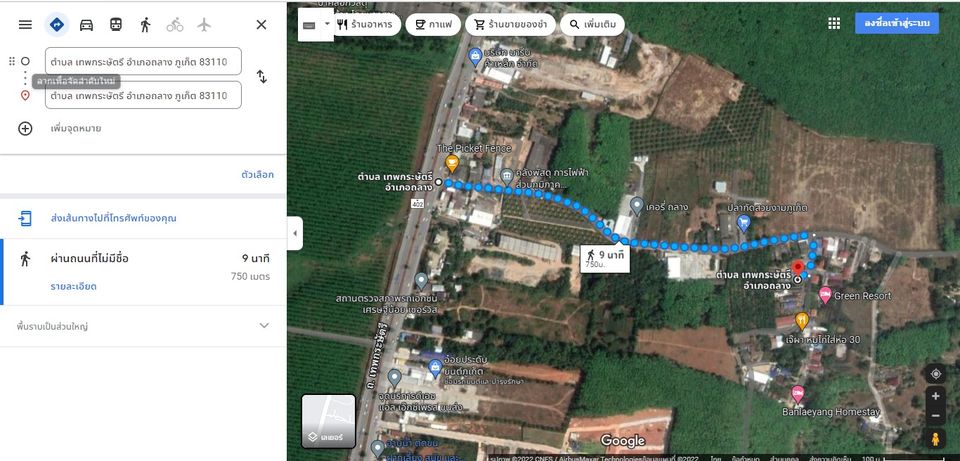Click the 402 road shield

418,203
